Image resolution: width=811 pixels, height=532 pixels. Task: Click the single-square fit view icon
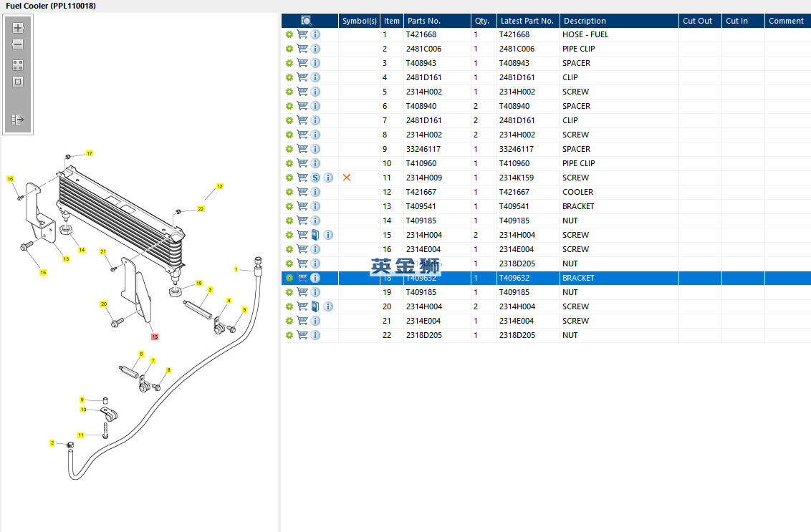(x=18, y=82)
